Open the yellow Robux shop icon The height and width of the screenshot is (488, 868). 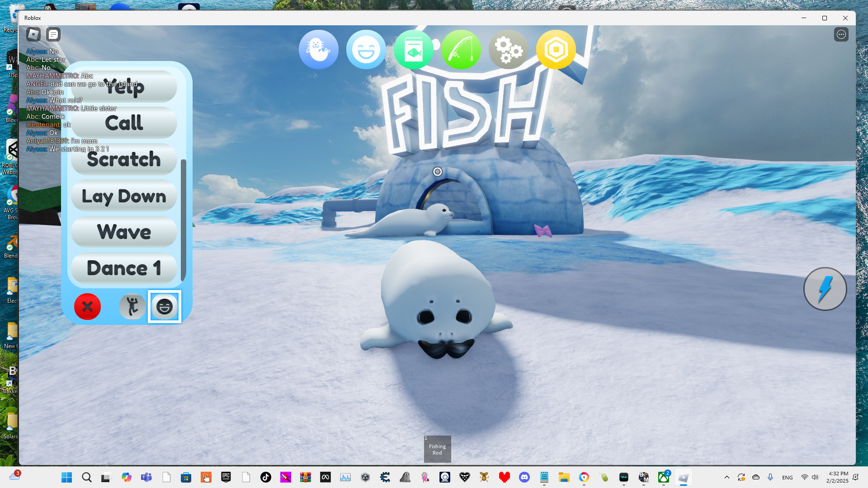click(556, 50)
